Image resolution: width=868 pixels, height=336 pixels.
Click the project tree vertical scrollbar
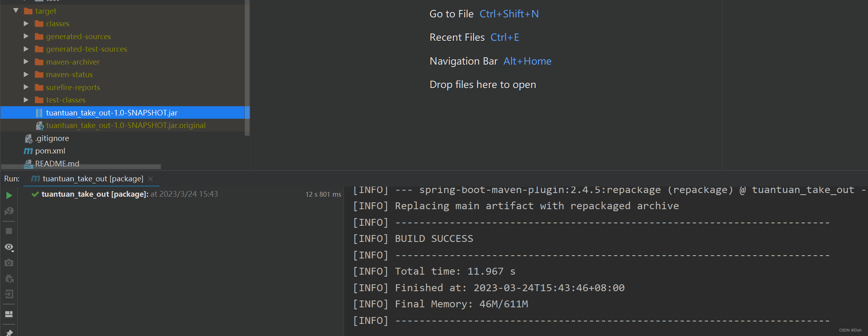click(247, 68)
